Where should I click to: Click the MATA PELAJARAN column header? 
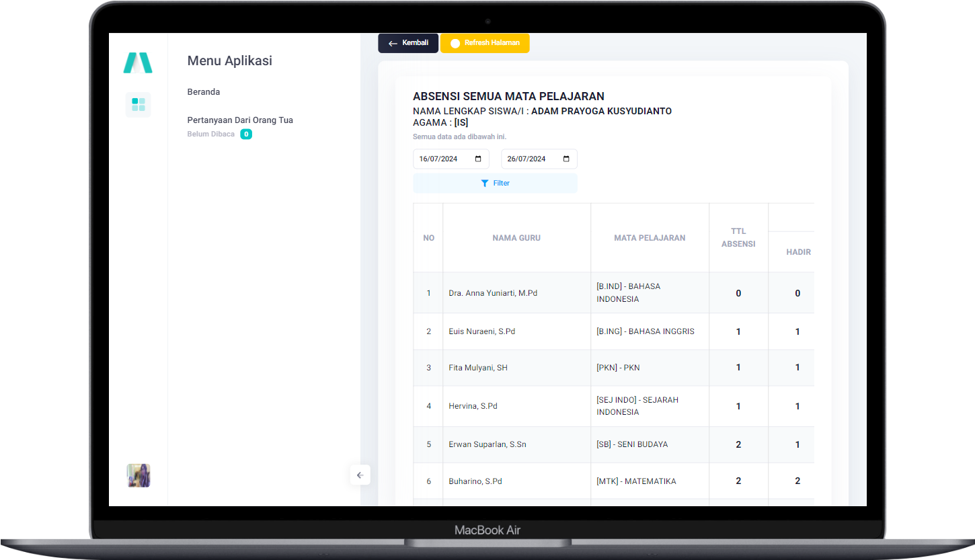click(x=650, y=238)
